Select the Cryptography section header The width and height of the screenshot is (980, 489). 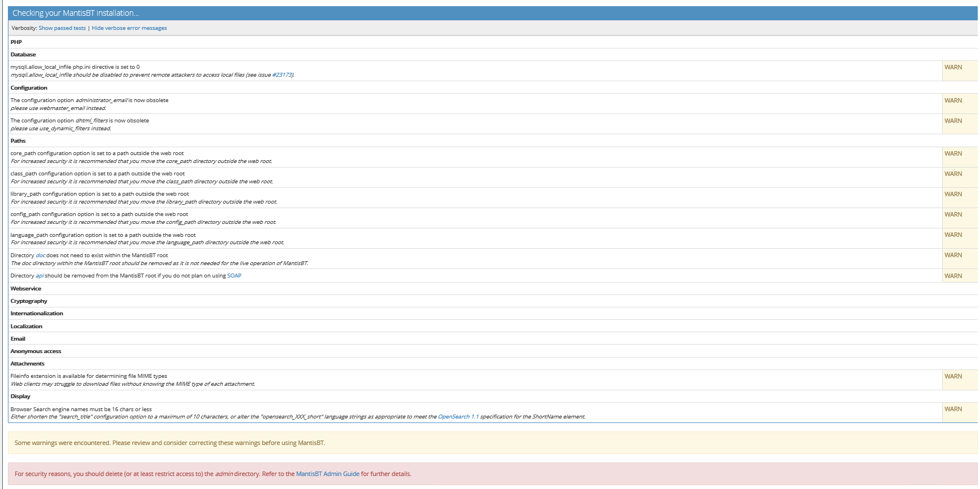point(29,301)
